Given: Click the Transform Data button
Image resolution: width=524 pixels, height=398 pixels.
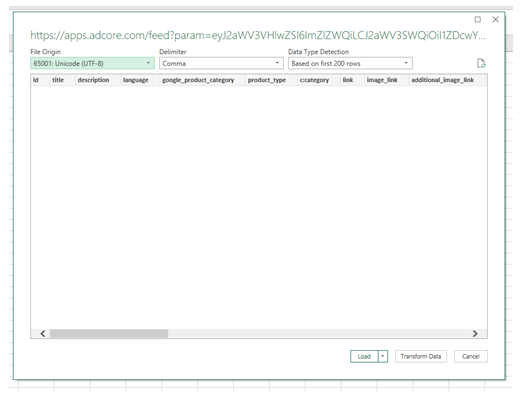Looking at the screenshot, I should pos(421,356).
